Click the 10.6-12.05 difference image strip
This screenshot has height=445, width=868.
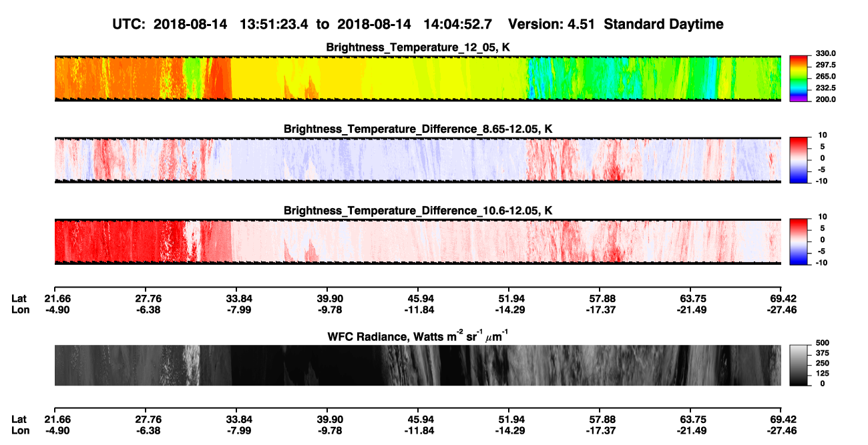417,242
